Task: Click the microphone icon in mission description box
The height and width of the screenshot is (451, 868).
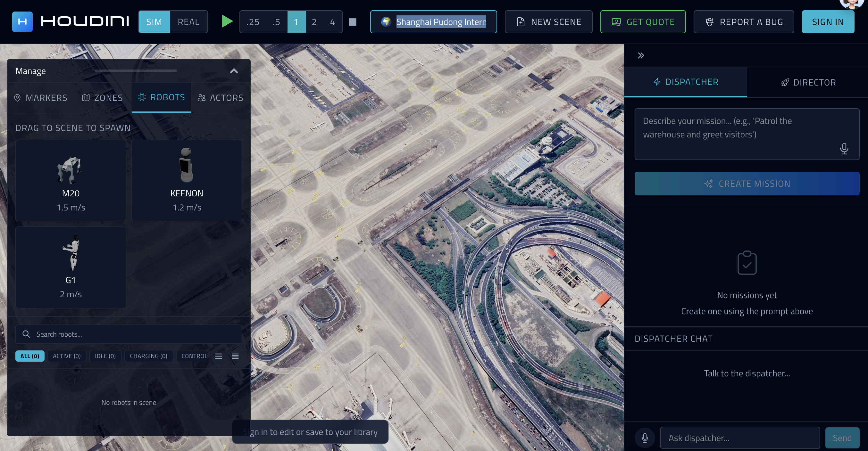Action: click(844, 149)
